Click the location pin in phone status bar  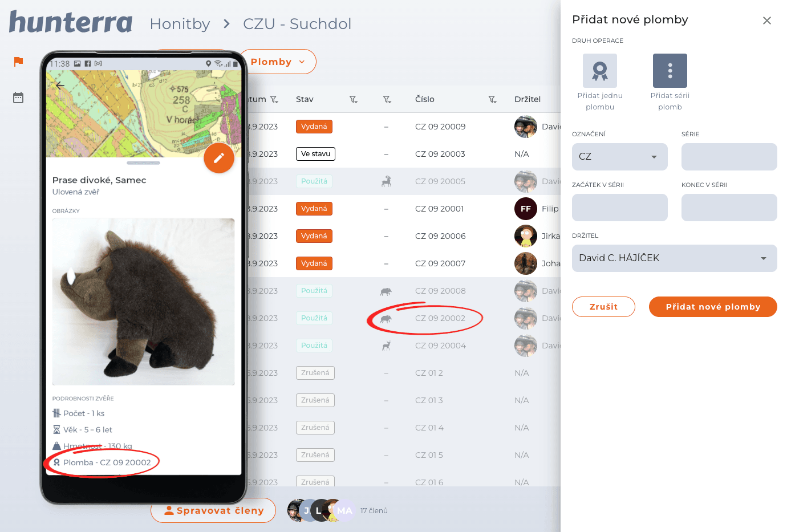(x=209, y=64)
